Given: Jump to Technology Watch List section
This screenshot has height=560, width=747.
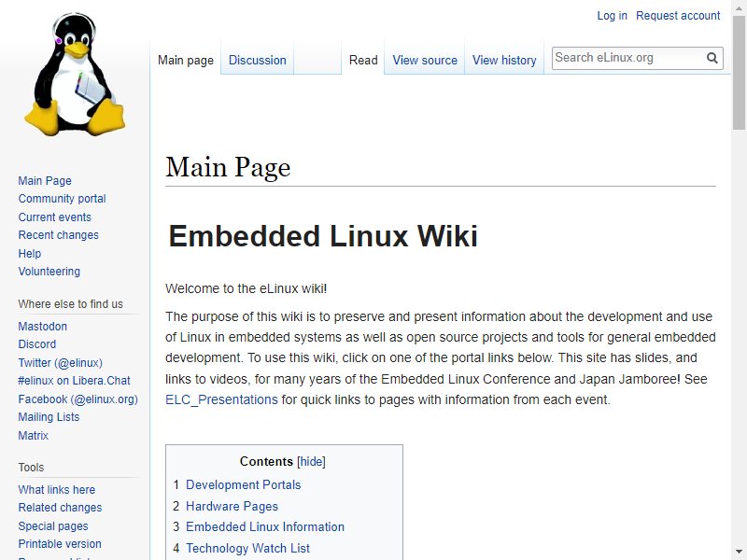Looking at the screenshot, I should [247, 549].
